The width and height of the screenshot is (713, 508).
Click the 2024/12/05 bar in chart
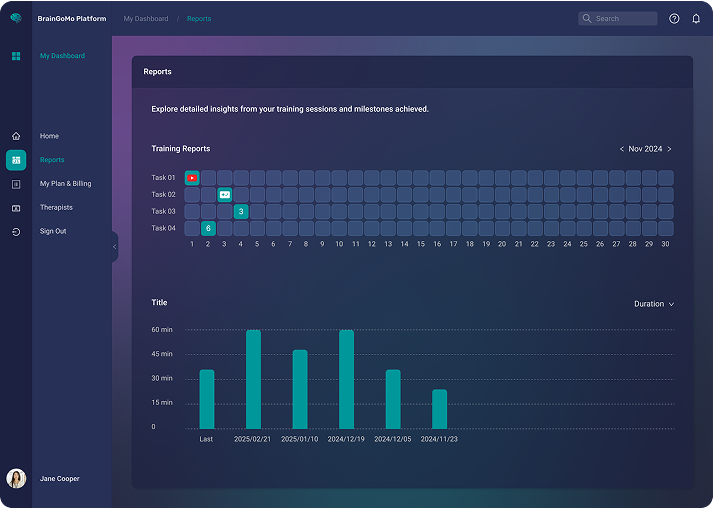pos(393,399)
